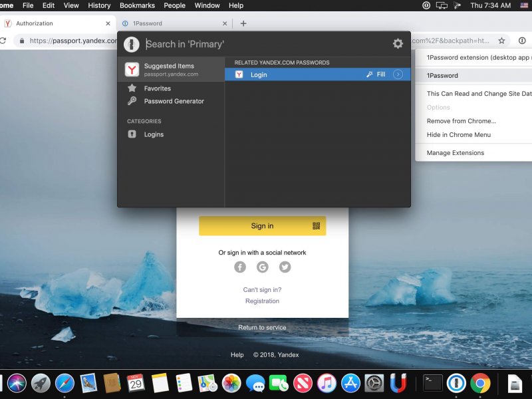The height and width of the screenshot is (399, 532).
Task: Click Return to service link
Action: [262, 327]
